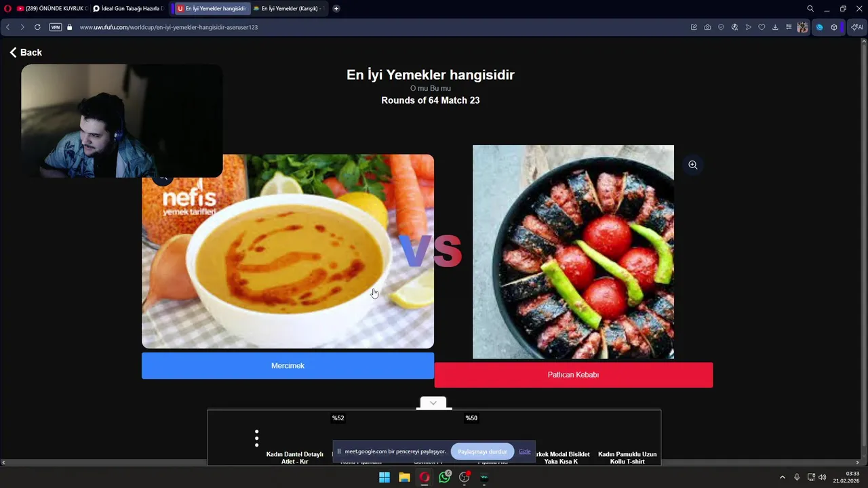Zoom the Patlıcan Kebabı image magnifier

pos(693,165)
